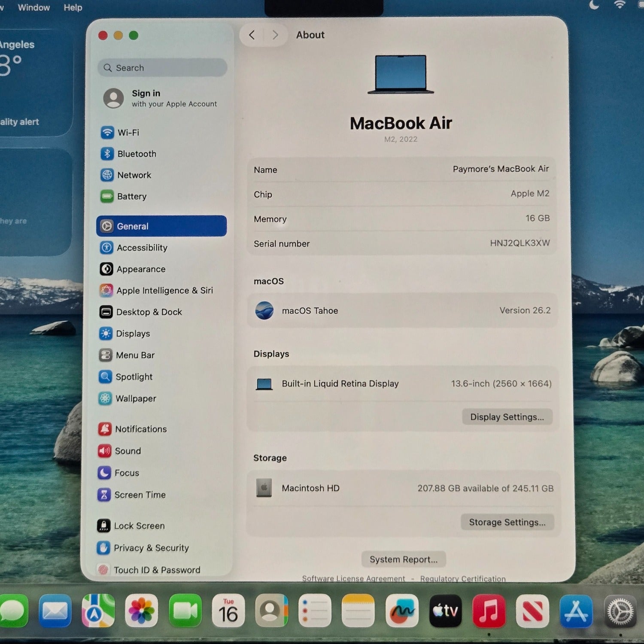644x644 pixels.
Task: Click the Display Settings button
Action: 507,417
